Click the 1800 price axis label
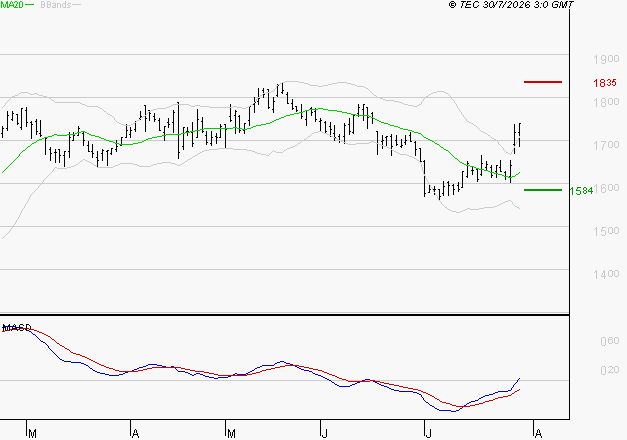This screenshot has height=440, width=627. click(x=606, y=102)
